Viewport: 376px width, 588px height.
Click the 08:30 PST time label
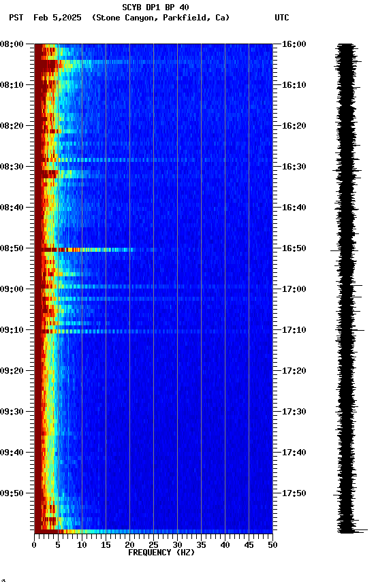(12, 167)
